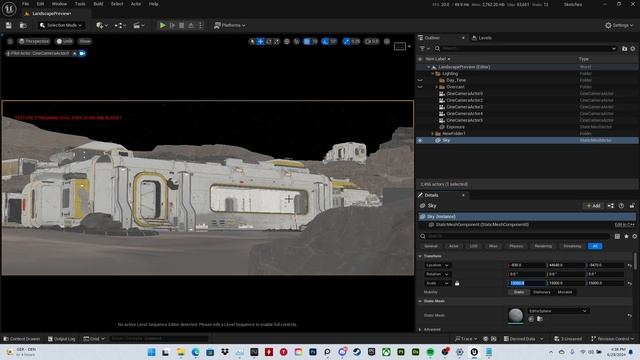The image size is (640, 360).
Task: Open the Actor menu
Action: [136, 4]
